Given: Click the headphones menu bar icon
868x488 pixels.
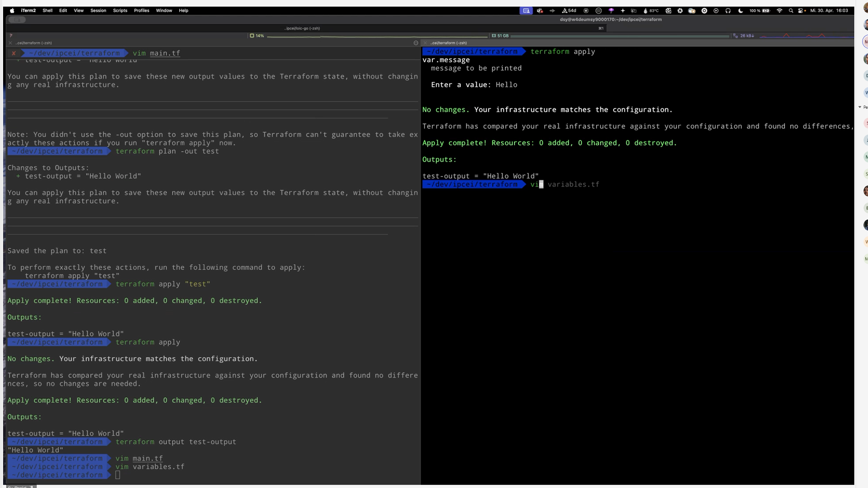Looking at the screenshot, I should tap(728, 11).
